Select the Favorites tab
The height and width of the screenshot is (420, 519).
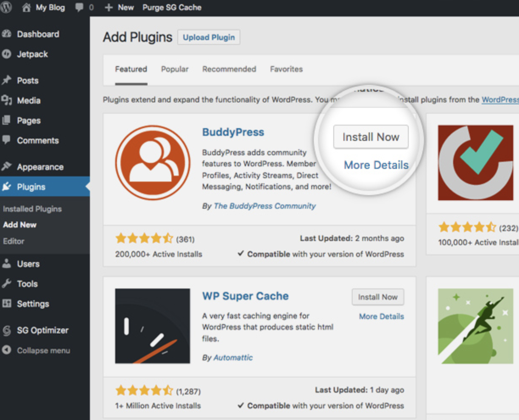[286, 69]
